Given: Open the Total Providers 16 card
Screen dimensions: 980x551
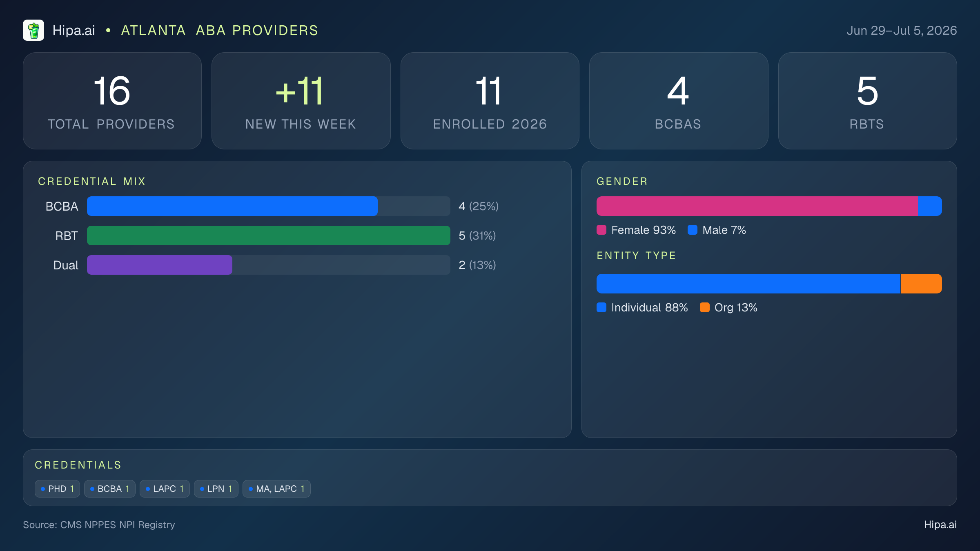Looking at the screenshot, I should click(x=112, y=101).
